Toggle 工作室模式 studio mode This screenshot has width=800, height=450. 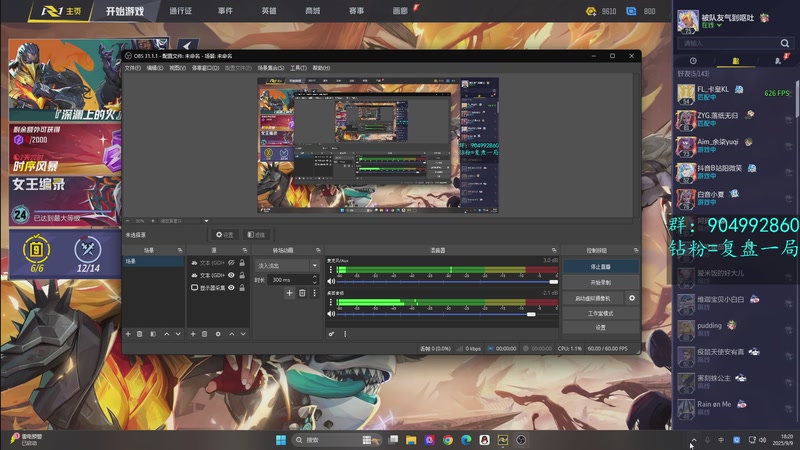pyautogui.click(x=601, y=313)
